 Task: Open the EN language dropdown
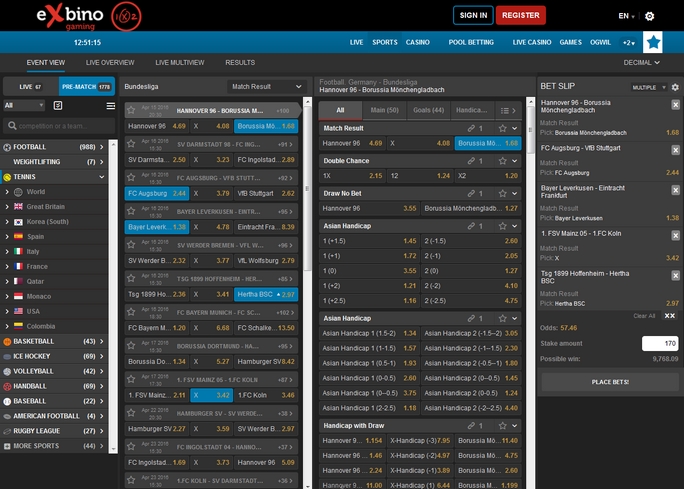[x=626, y=16]
